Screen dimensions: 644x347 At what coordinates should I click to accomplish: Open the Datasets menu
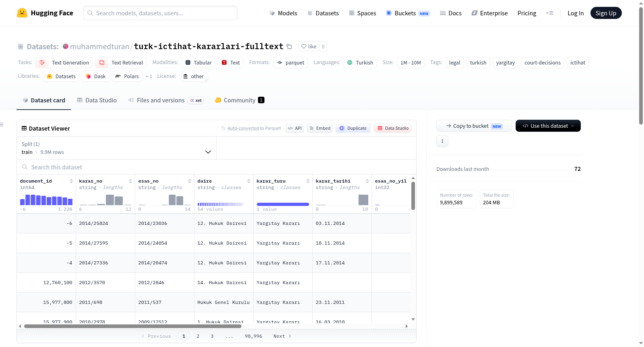[x=323, y=13]
